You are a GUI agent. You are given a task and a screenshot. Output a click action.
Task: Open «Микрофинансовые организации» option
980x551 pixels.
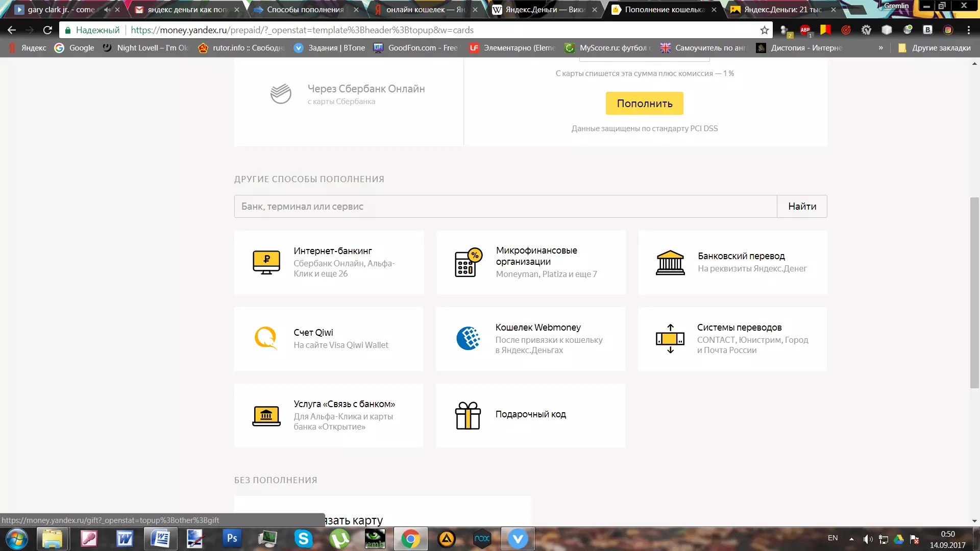coord(531,262)
